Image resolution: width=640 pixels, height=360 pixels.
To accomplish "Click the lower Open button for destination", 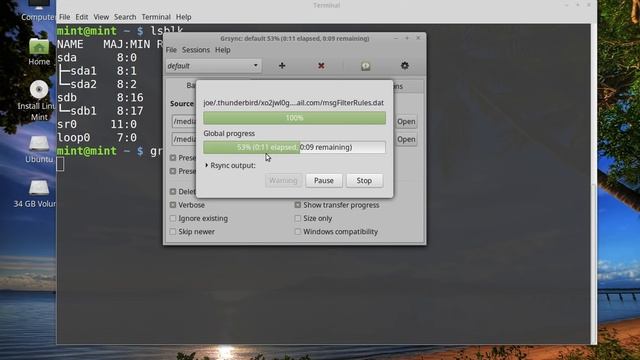I will (406, 139).
